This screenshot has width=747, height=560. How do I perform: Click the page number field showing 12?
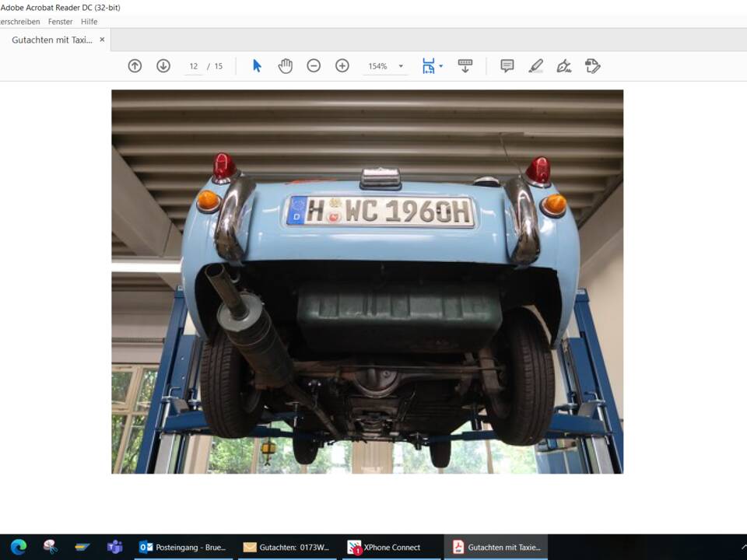193,66
